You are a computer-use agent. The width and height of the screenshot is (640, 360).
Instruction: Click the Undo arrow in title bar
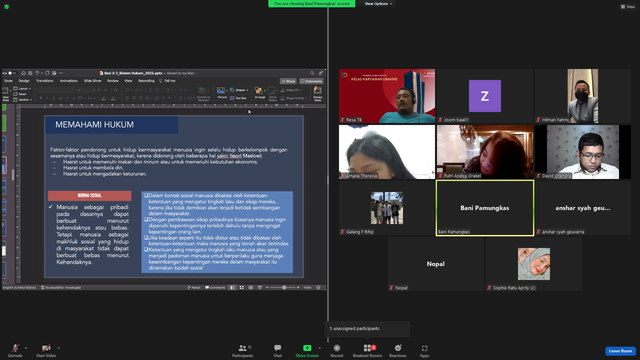pos(37,73)
